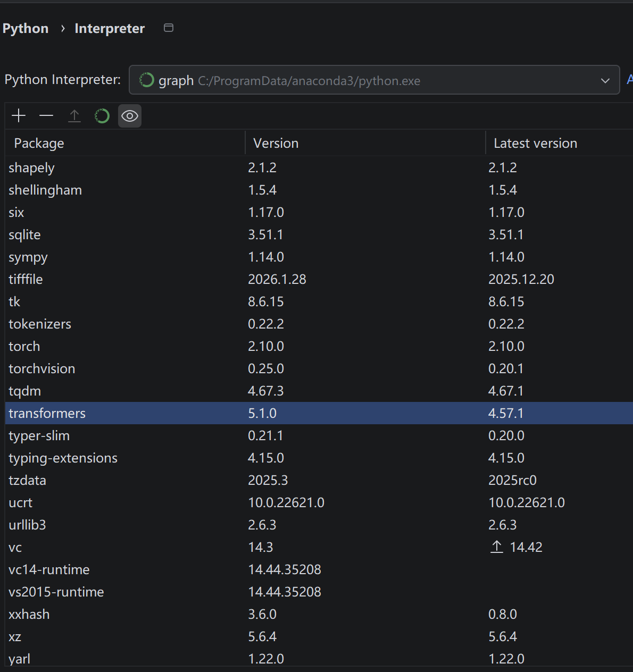Select the tzdata package row
The width and height of the screenshot is (633, 672).
(x=319, y=480)
